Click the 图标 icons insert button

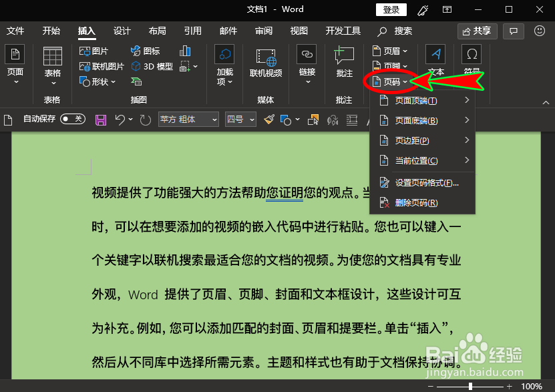click(145, 51)
